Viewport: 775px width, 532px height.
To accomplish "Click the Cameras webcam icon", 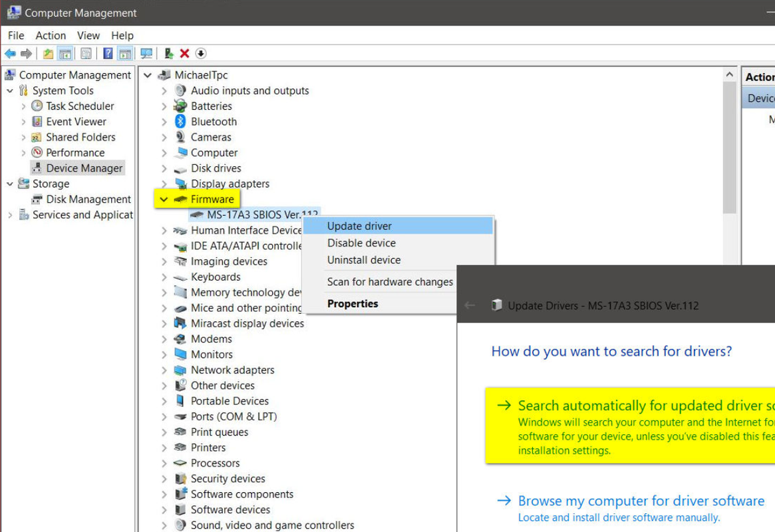I will click(180, 137).
